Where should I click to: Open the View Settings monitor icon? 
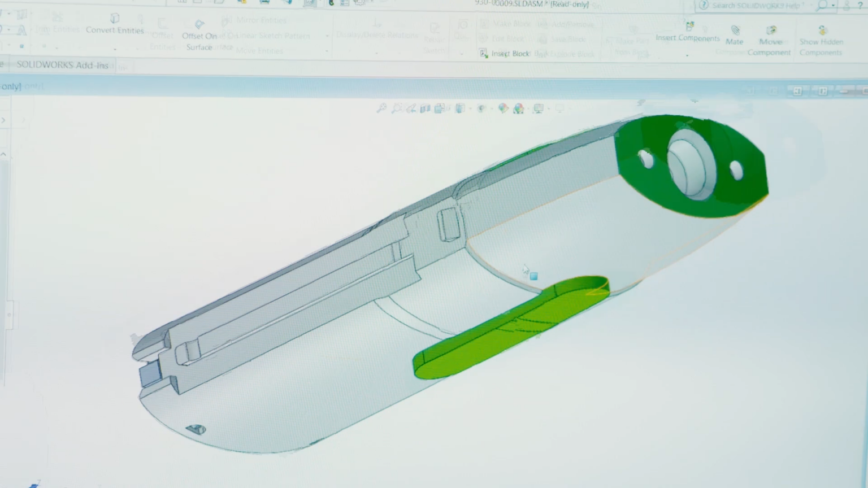(539, 108)
